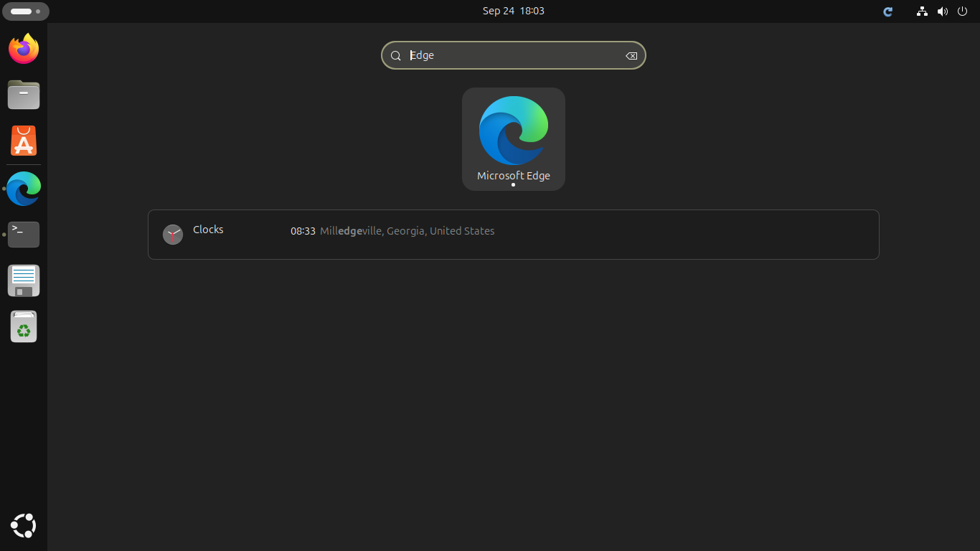
Task: Open the Files manager in dock
Action: click(x=24, y=95)
